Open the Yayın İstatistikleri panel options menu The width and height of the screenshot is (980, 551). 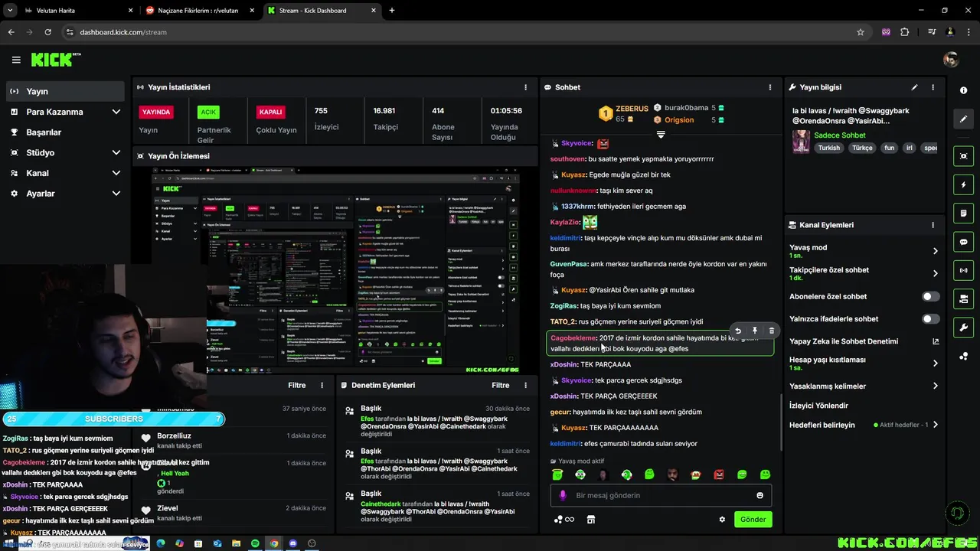pyautogui.click(x=525, y=87)
